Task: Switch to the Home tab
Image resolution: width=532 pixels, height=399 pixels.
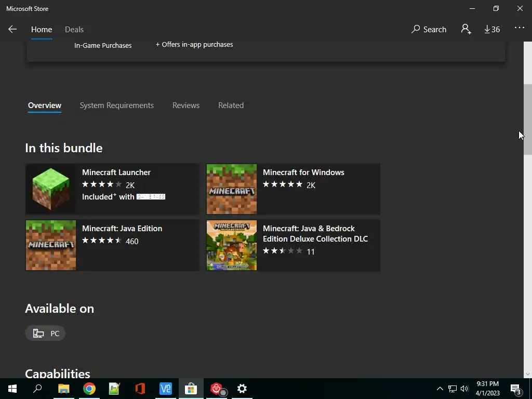Action: pyautogui.click(x=42, y=30)
